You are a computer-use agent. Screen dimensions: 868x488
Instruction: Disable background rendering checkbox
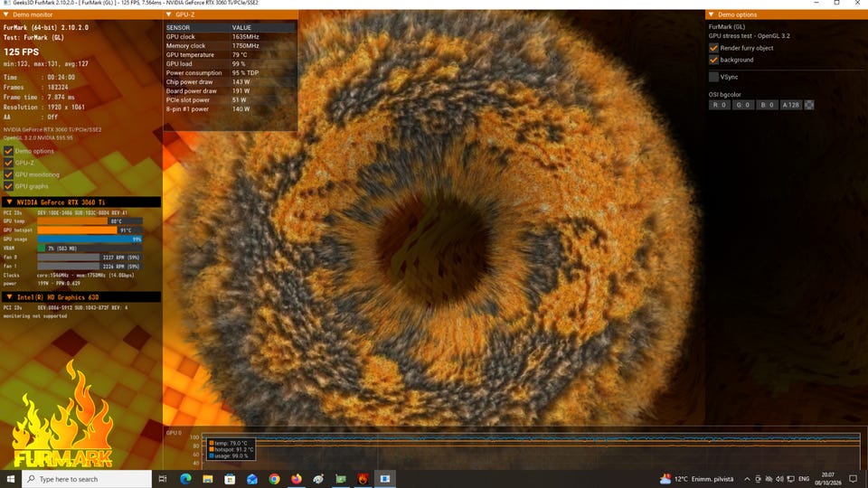click(x=713, y=60)
